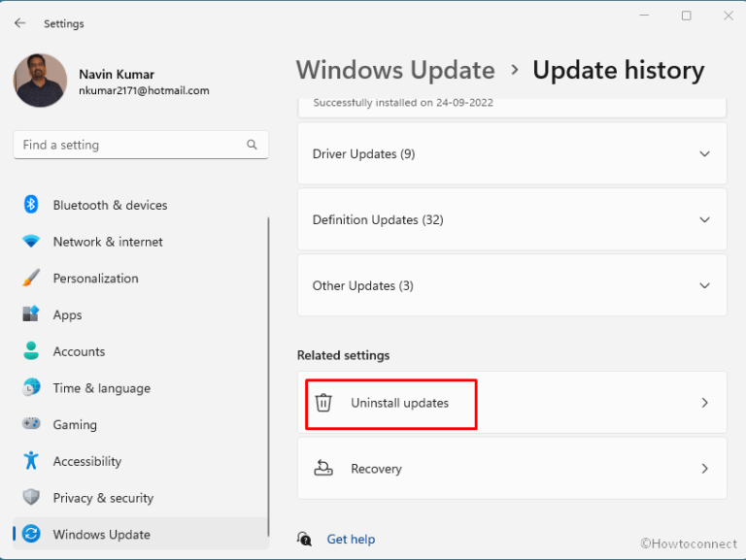Click the Personalization paintbrush icon

(x=31, y=278)
